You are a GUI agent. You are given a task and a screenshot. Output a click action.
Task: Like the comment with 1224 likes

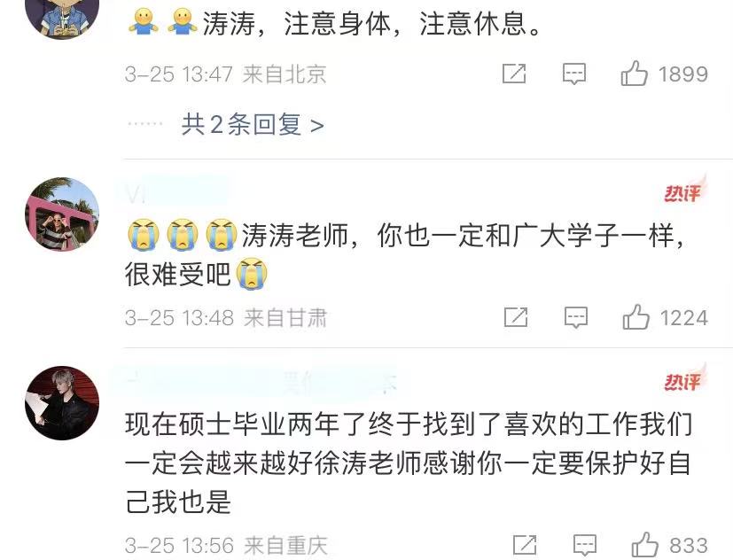pyautogui.click(x=636, y=316)
